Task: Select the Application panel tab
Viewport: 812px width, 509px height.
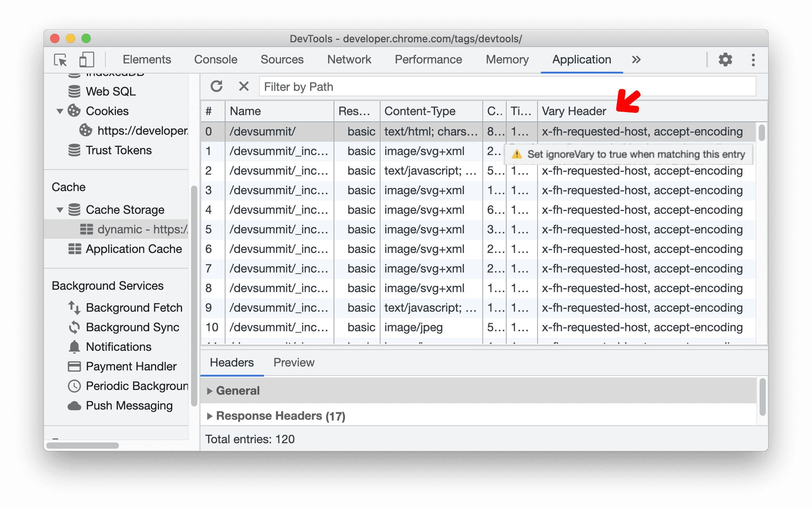Action: click(x=580, y=58)
